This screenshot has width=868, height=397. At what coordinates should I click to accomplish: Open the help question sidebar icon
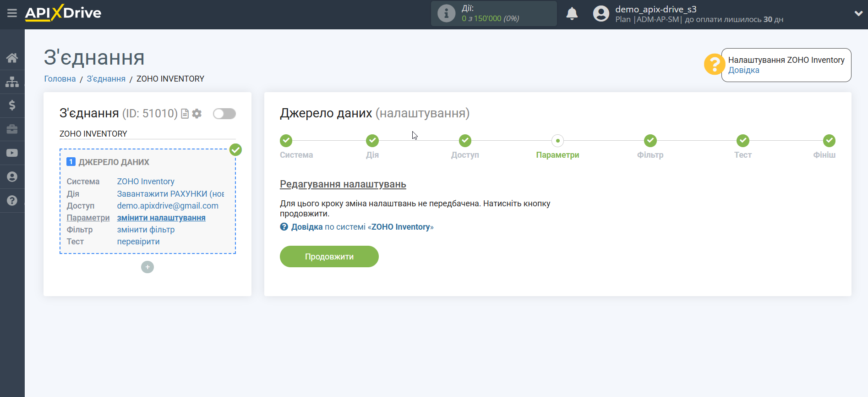tap(12, 201)
